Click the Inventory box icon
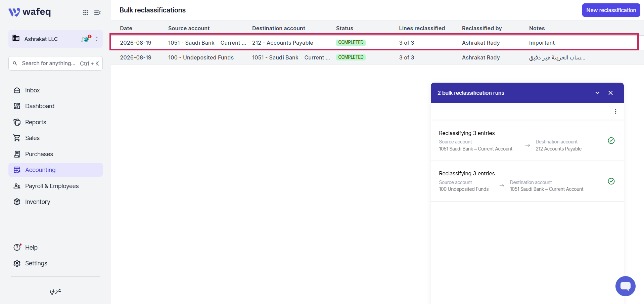This screenshot has width=644, height=304. (17, 202)
